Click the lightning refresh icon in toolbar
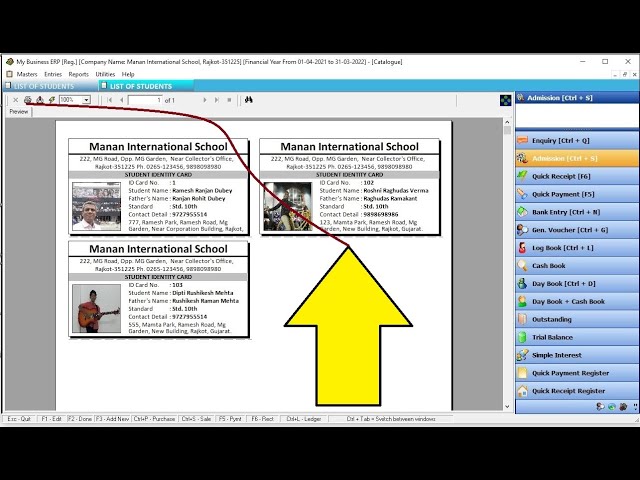This screenshot has width=640, height=480. [x=52, y=100]
